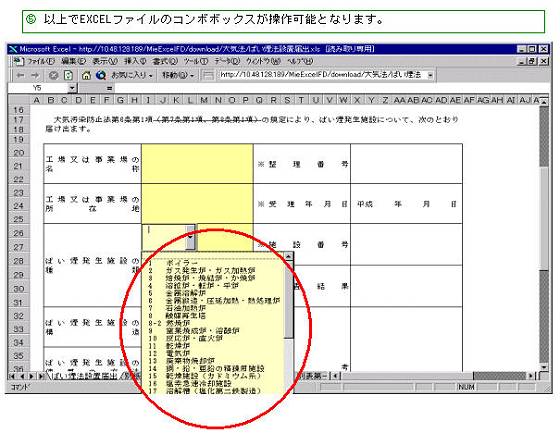Click the Refresh page icon
560x433 pixels.
[68, 75]
